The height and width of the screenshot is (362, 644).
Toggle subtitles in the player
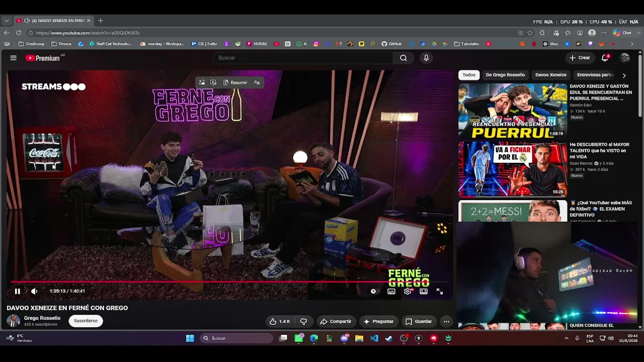pyautogui.click(x=391, y=291)
